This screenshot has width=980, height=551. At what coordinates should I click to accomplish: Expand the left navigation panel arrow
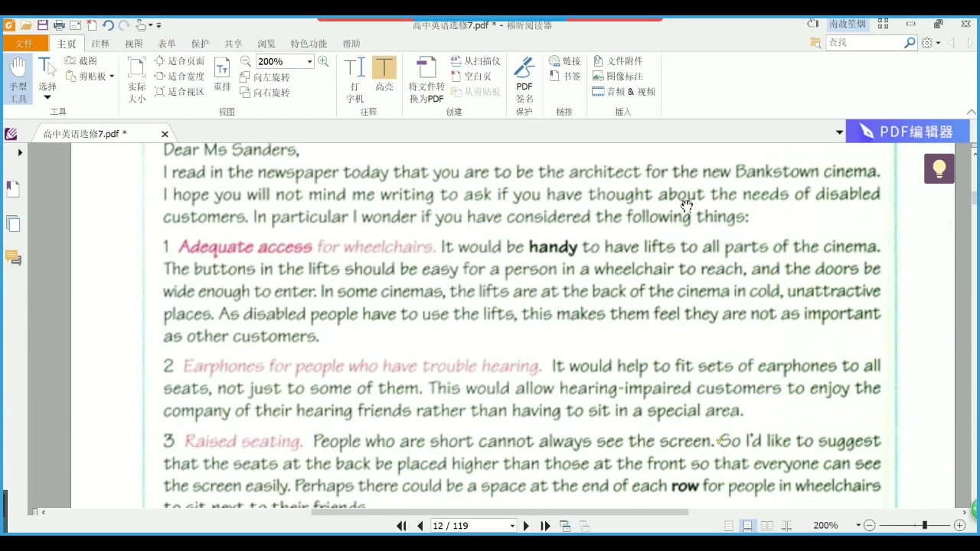(x=20, y=152)
